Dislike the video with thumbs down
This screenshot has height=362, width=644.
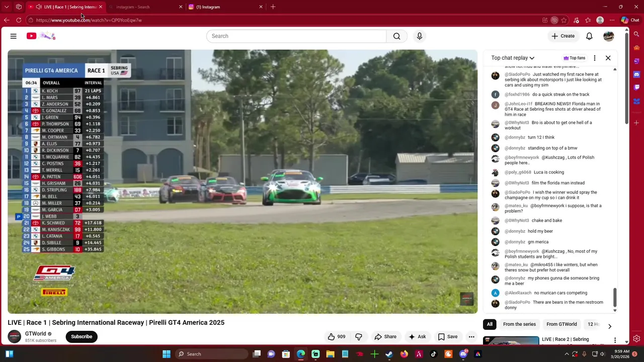tap(359, 337)
